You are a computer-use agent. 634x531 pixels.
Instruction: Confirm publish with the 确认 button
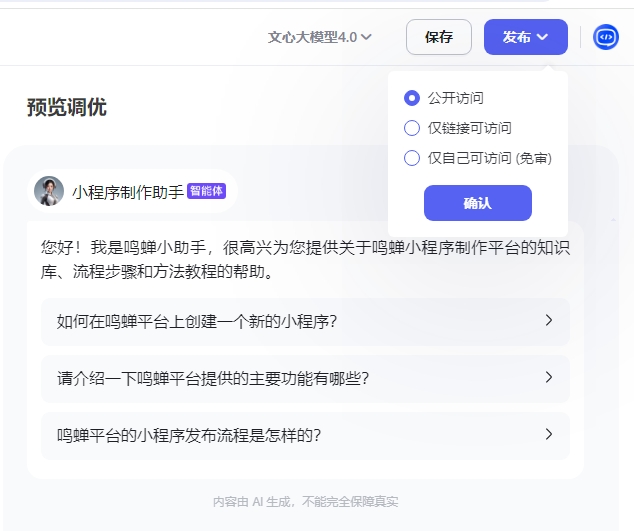tap(478, 203)
